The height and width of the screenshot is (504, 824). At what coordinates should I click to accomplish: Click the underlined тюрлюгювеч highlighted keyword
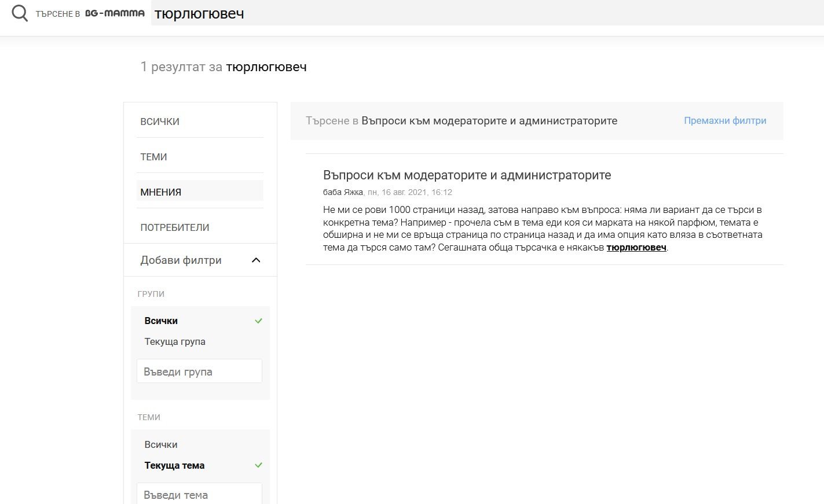tap(636, 248)
